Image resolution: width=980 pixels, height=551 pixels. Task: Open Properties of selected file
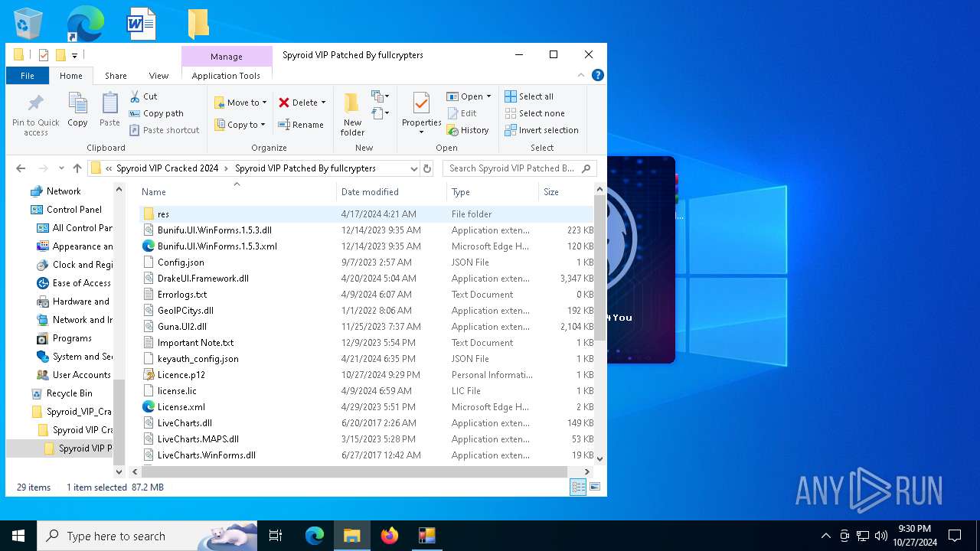421,113
